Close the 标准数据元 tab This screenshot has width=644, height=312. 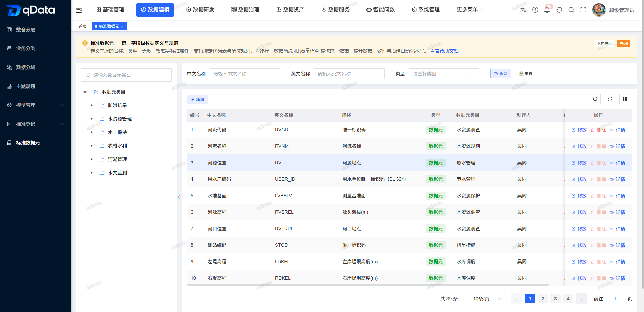122,27
